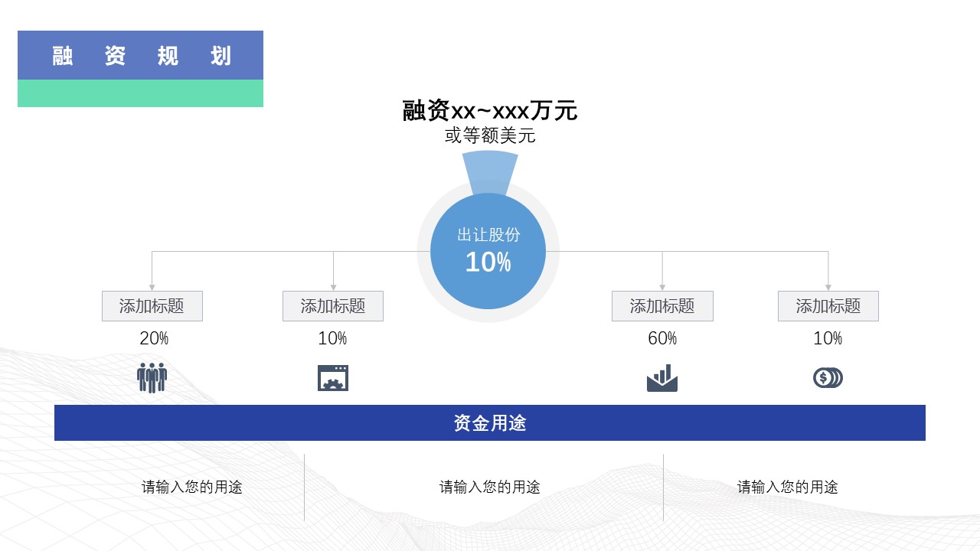Click the middle 请输入您的用途 text
Screen dimensions: 980x551
488,487
